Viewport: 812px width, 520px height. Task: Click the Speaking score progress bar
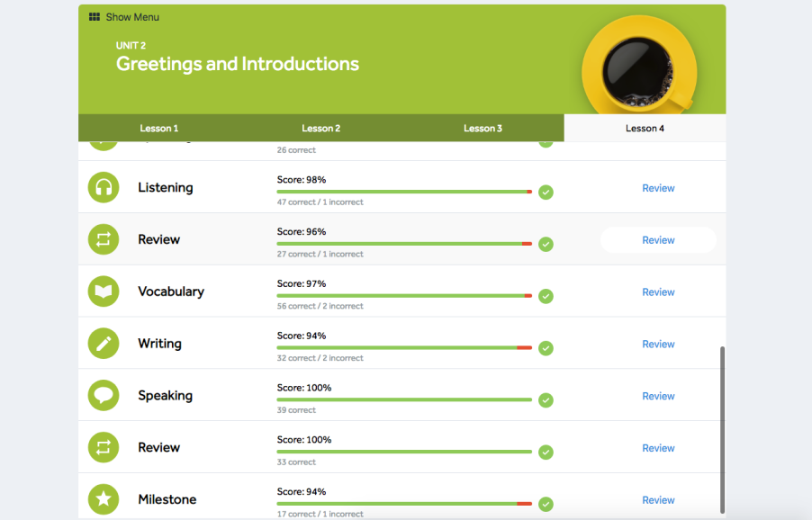[404, 399]
